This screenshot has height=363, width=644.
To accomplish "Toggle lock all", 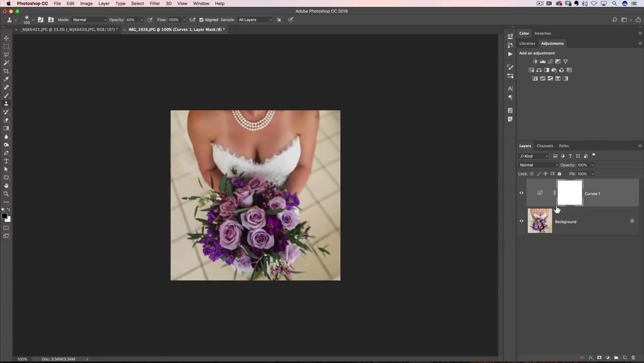I will click(559, 174).
